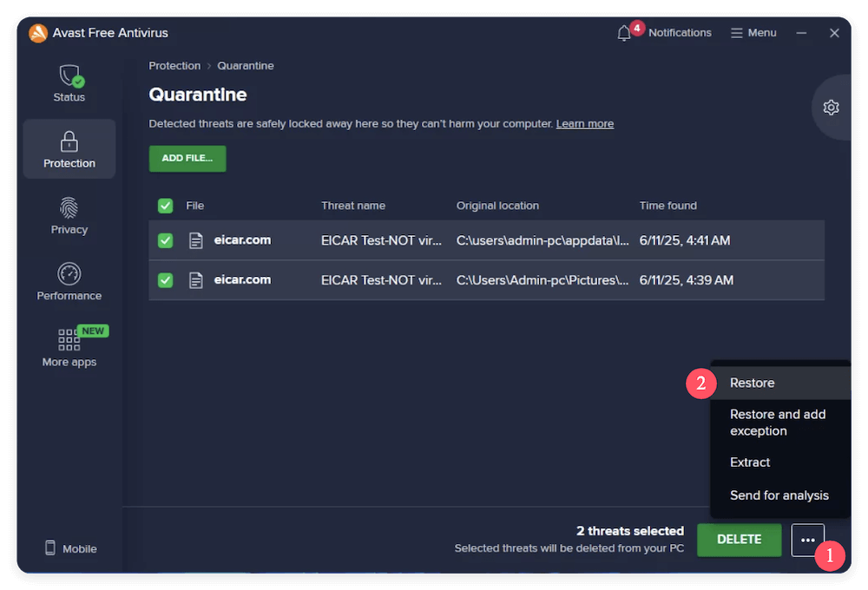
Task: Uncheck the select-all checkbox in the header row
Action: [x=165, y=206]
